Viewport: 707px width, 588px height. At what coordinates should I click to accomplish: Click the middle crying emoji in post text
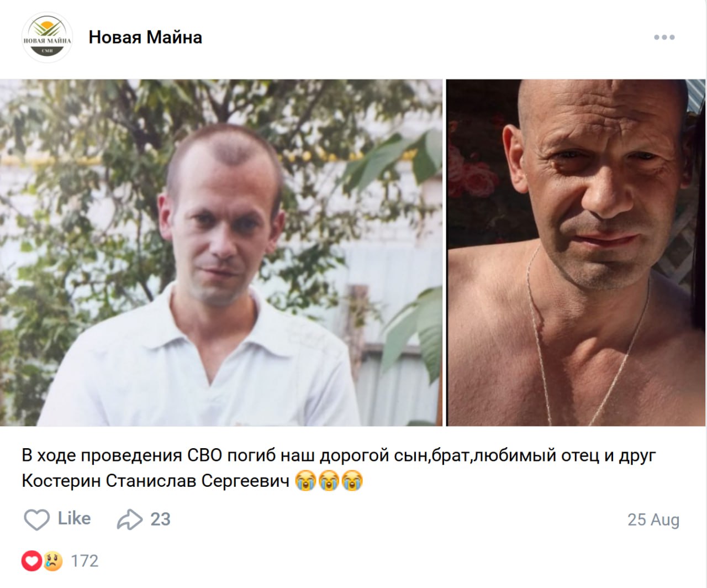(329, 481)
